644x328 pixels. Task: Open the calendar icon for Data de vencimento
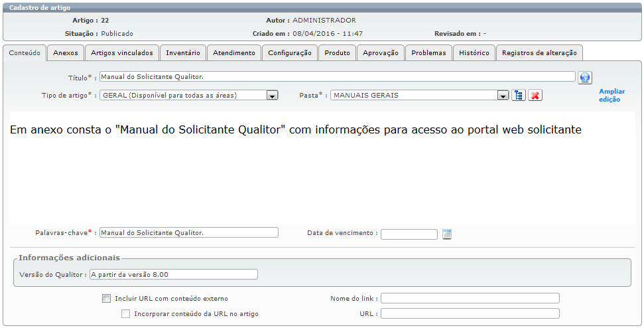(x=447, y=234)
